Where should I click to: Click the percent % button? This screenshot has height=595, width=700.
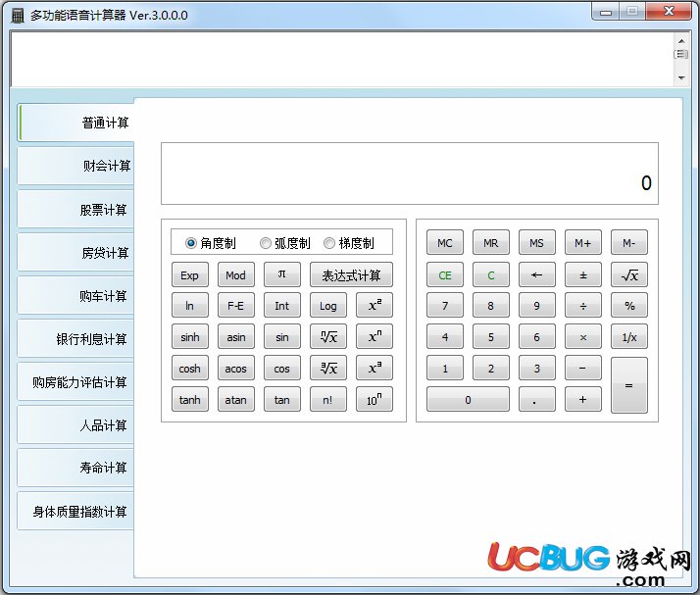[629, 305]
